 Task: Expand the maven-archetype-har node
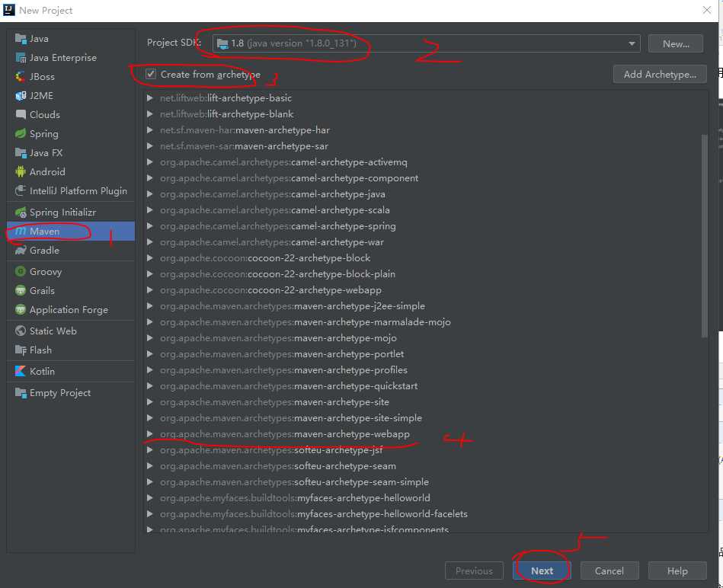(150, 130)
